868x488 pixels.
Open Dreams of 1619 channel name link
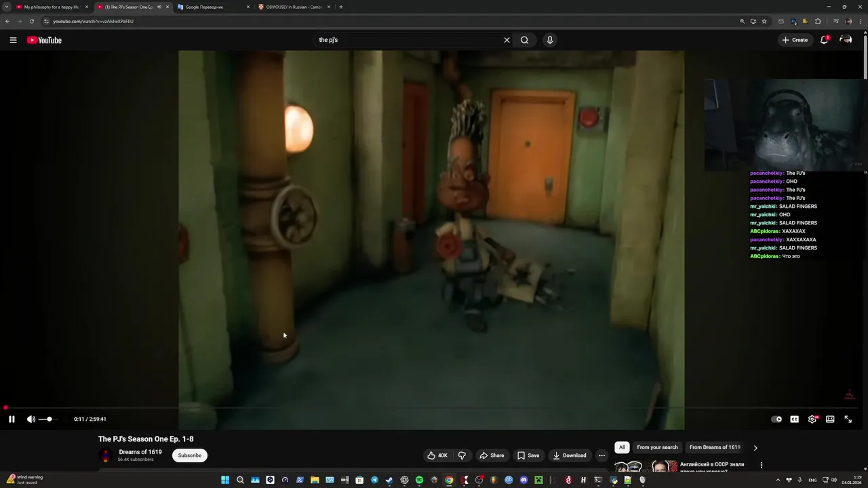click(x=140, y=452)
